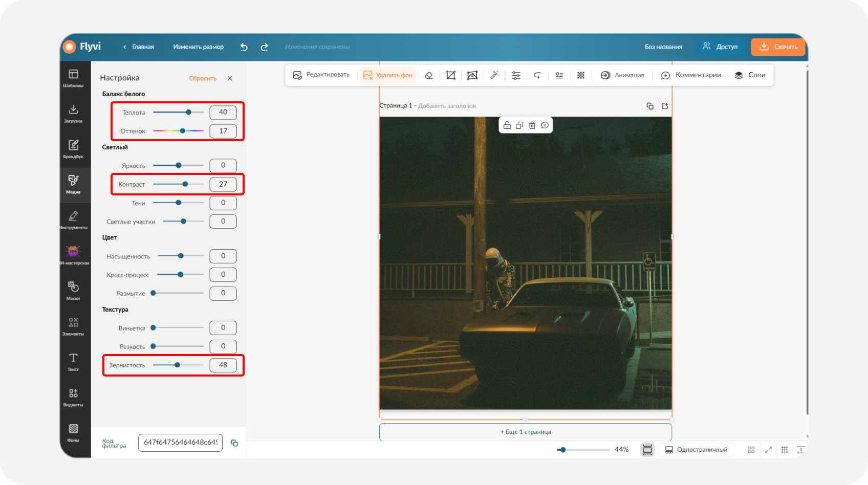Toggle the grid view icon at bottom
868x485 pixels.
click(751, 450)
